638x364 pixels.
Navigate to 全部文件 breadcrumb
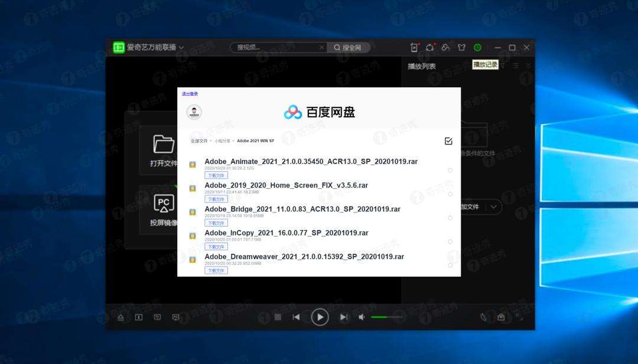(199, 141)
